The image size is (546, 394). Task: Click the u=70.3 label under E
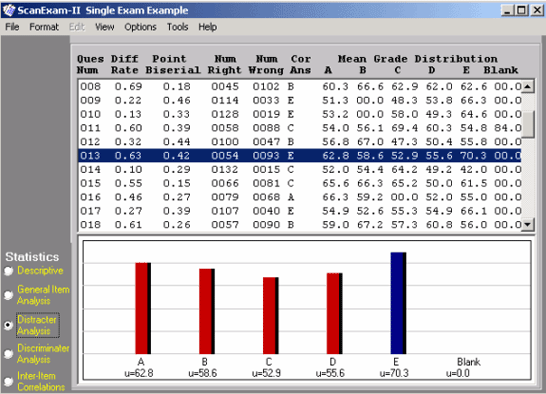pos(394,373)
